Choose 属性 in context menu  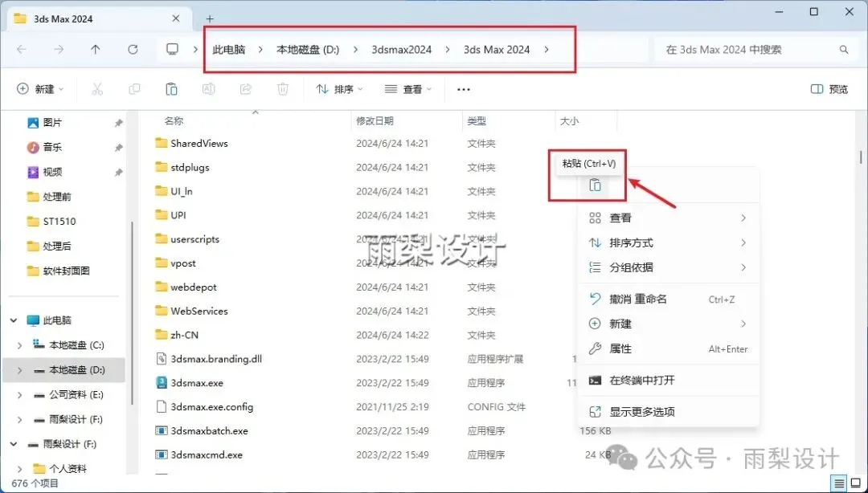pyautogui.click(x=668, y=349)
